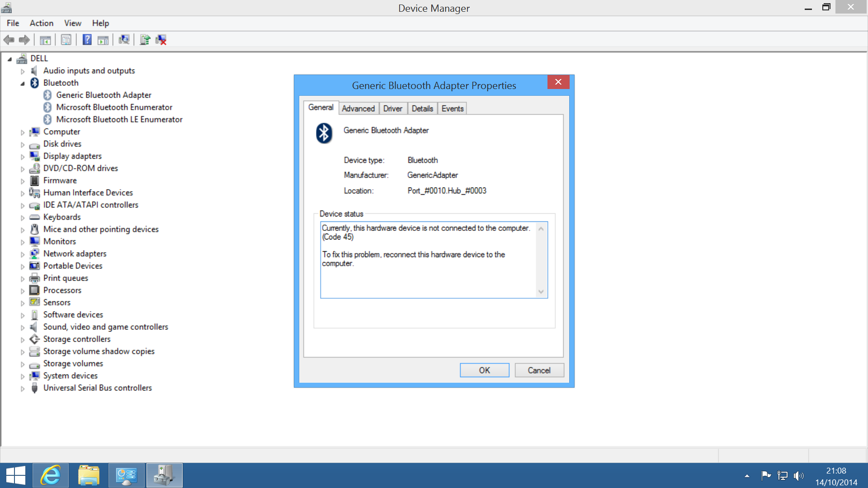868x488 pixels.
Task: Open the Properties toolbar icon
Action: tap(66, 40)
